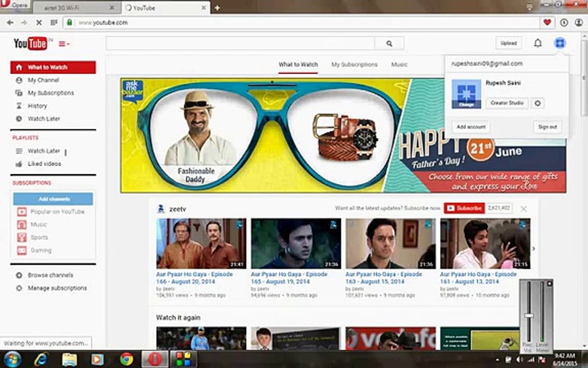The image size is (588, 368).
Task: Dismiss the zeetv recommendation section
Action: point(524,209)
